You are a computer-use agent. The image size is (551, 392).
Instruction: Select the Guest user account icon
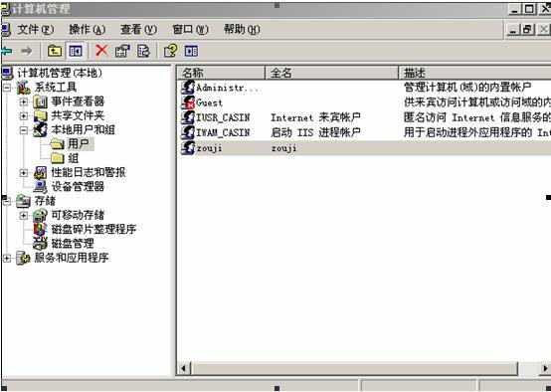coord(188,102)
